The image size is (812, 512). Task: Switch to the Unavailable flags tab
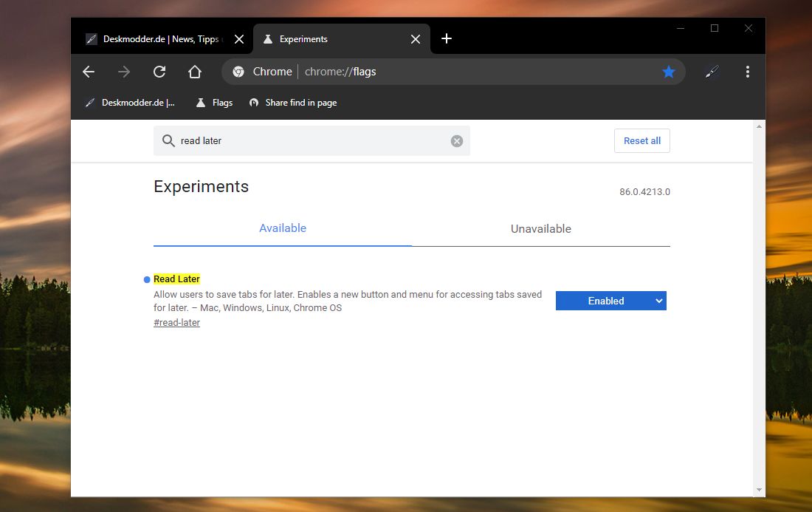[x=540, y=228]
